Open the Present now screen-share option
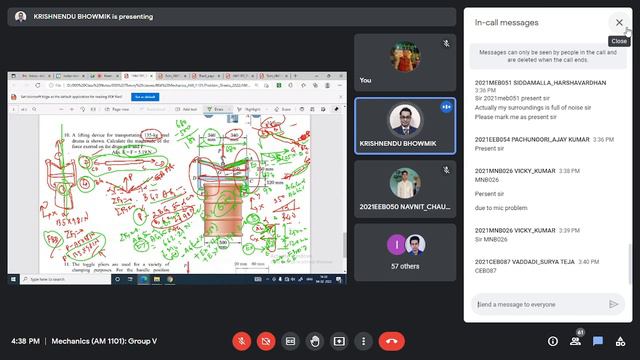Screen dimensions: 640x360 339,341
